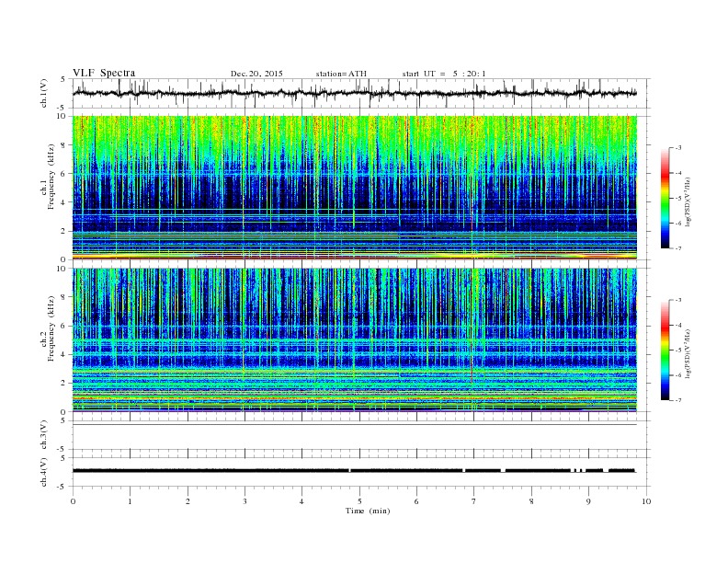This screenshot has height=563, width=728.
Task: Click the "6" kHz tick of ch.1 spectrogram
Action: (63, 174)
